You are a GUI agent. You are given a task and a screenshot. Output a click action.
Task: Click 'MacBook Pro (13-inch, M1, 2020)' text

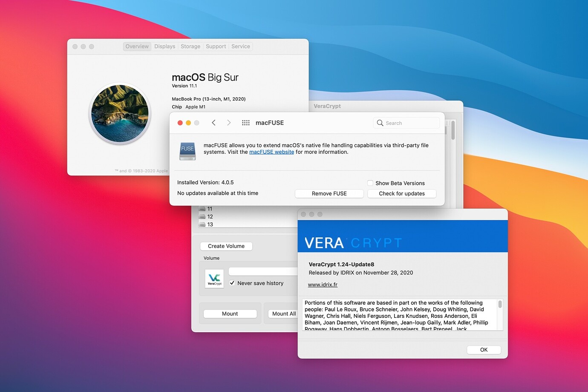209,99
